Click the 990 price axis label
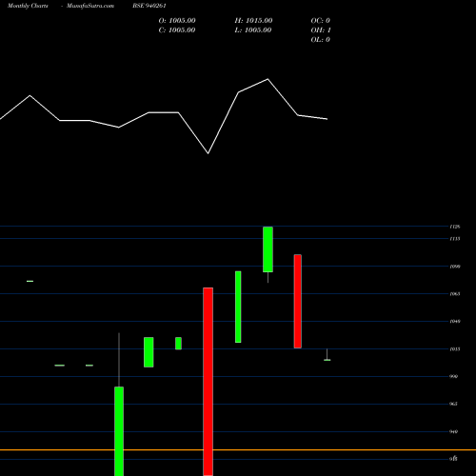 click(454, 376)
